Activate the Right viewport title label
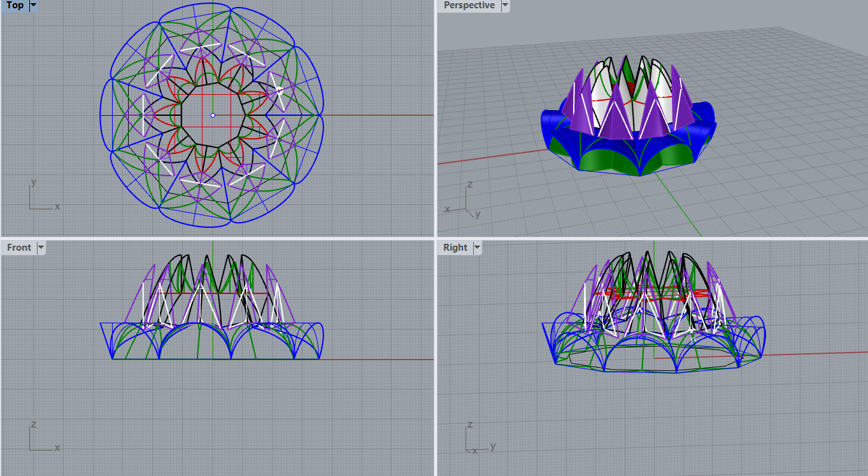 pos(455,248)
